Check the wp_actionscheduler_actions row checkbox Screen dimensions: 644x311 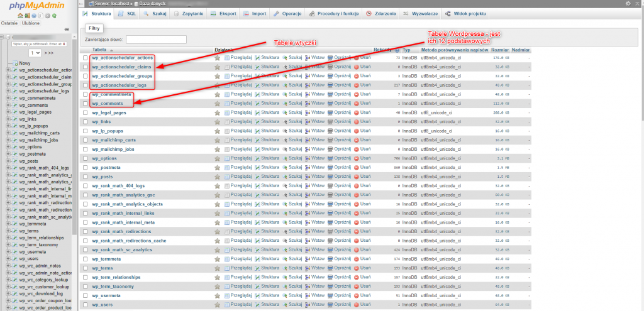86,58
